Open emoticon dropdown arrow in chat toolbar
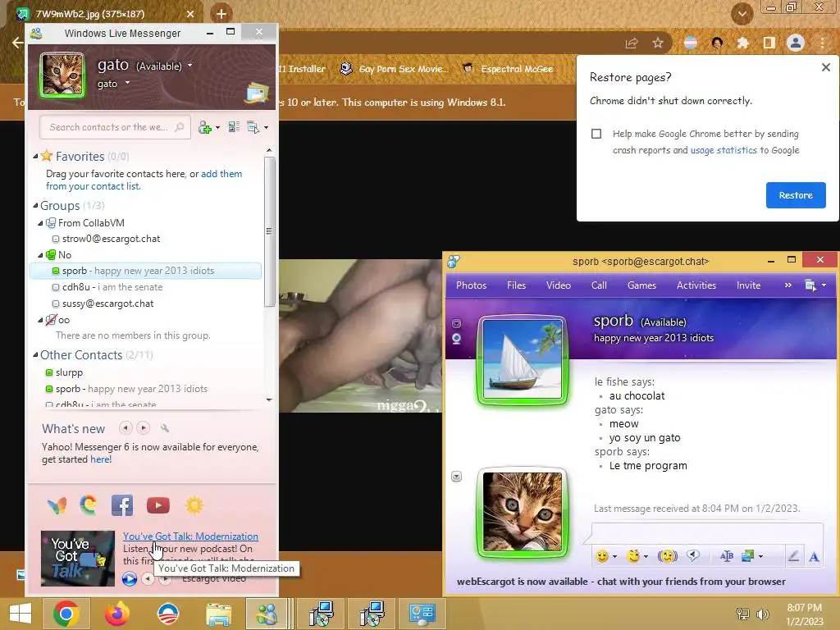840x630 pixels. click(x=614, y=557)
